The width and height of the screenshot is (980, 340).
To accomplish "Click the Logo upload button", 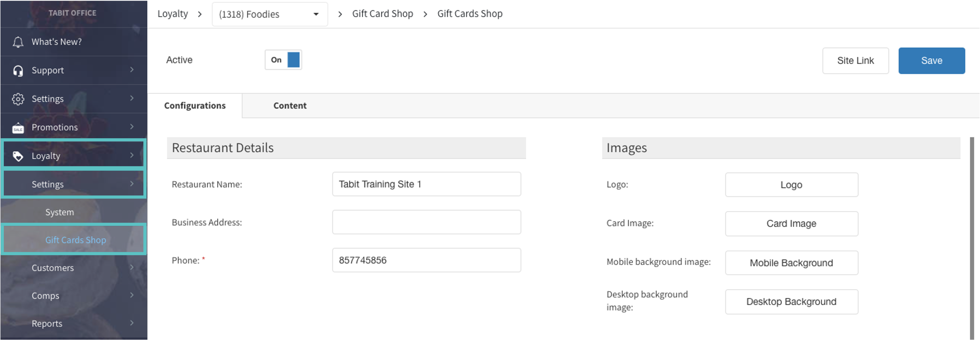I will [791, 185].
